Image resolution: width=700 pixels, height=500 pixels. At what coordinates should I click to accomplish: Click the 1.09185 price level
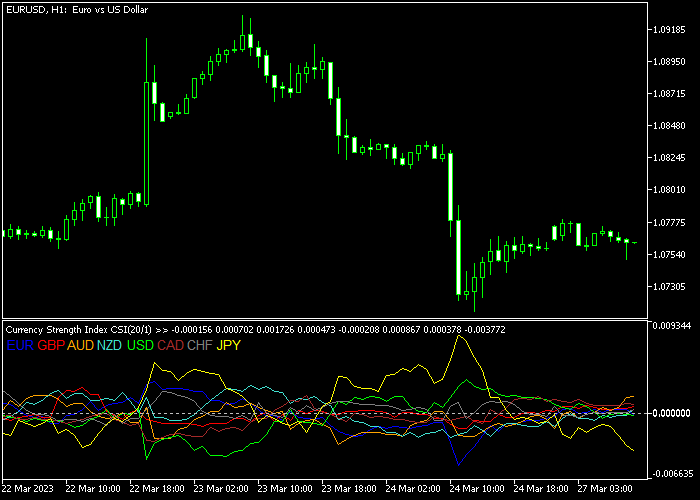[x=669, y=30]
